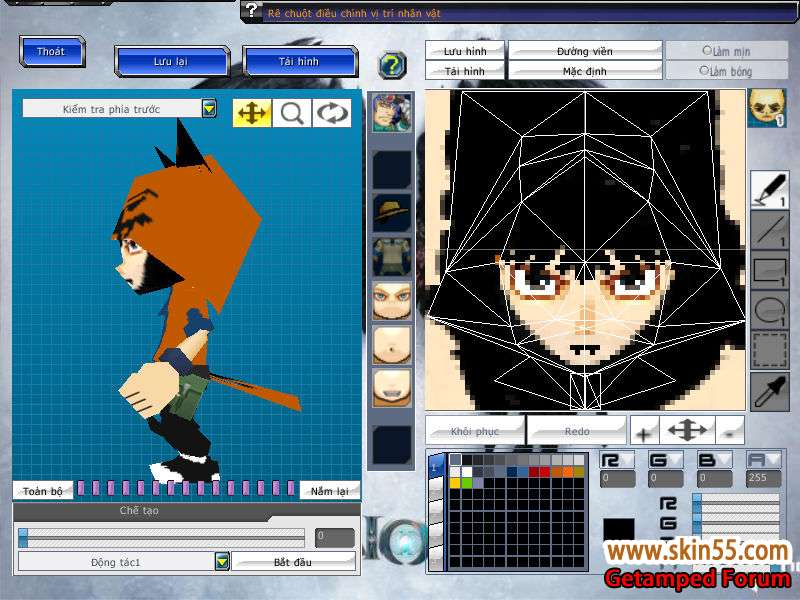
Task: Click the Đường viền button
Action: [585, 51]
